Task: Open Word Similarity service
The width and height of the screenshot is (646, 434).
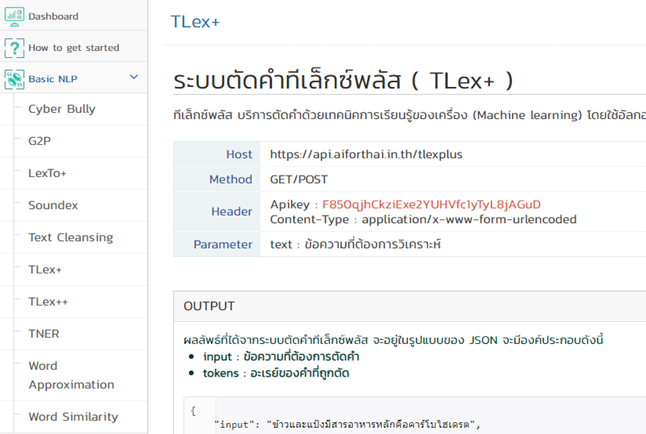Action: pos(73,417)
